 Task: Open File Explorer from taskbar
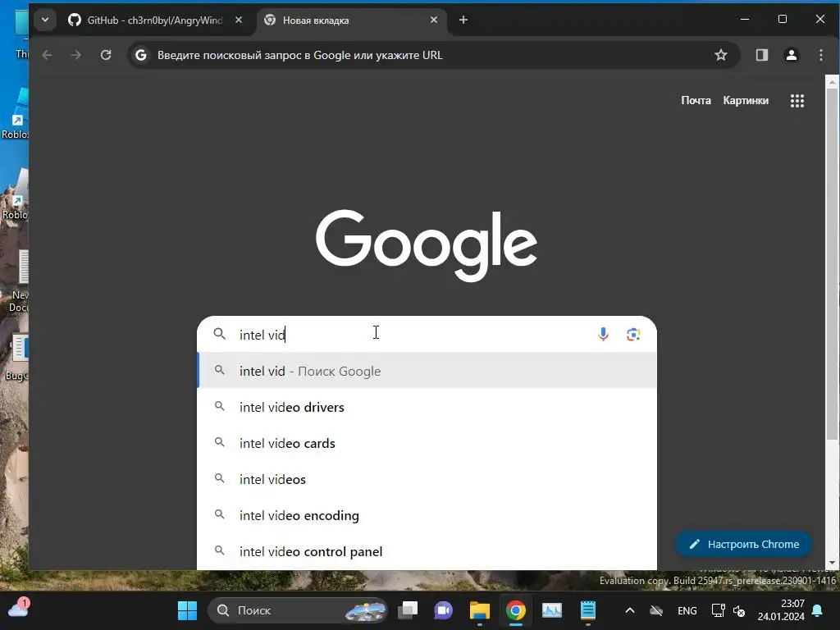click(480, 610)
